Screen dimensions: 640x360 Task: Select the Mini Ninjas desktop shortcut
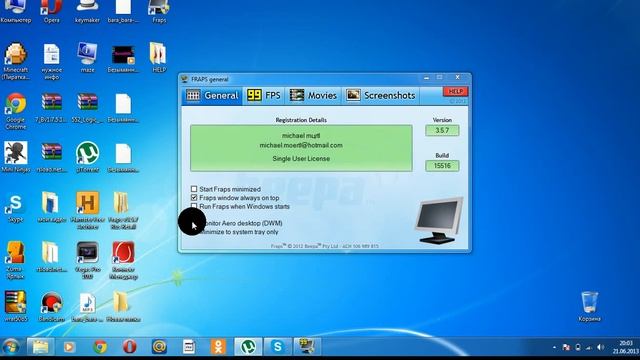coord(16,157)
